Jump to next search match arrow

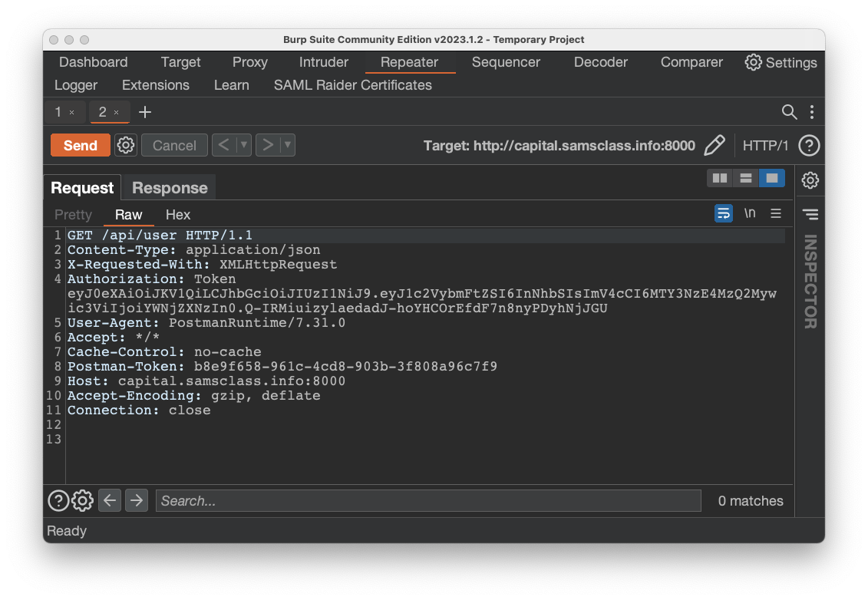tap(136, 501)
